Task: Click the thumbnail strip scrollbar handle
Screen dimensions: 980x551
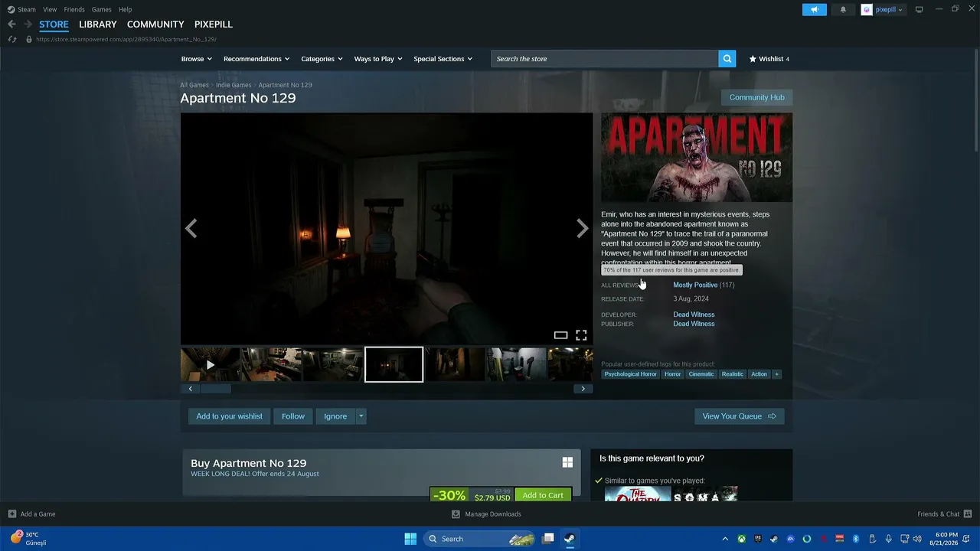Action: coord(216,389)
